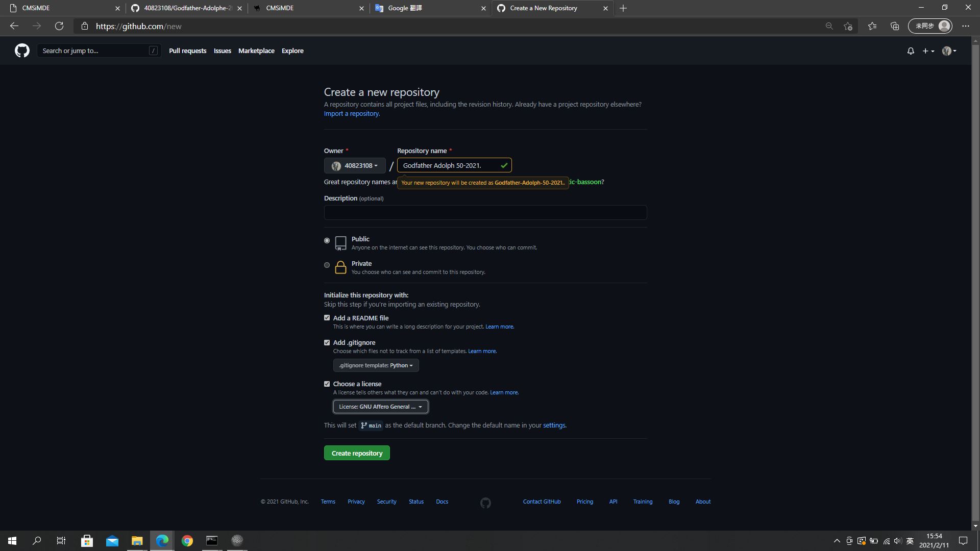
Task: Show hidden system tray icons
Action: coord(837,541)
